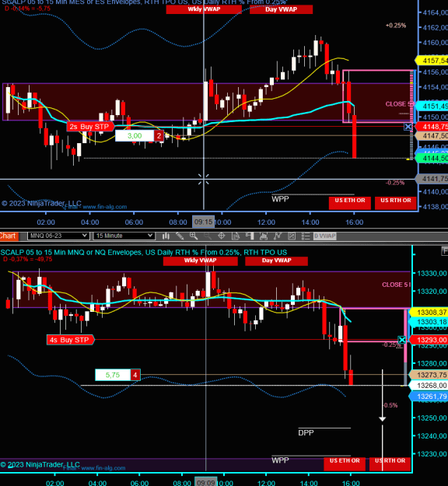
Task: Open the data box icon
Action: click(236, 236)
